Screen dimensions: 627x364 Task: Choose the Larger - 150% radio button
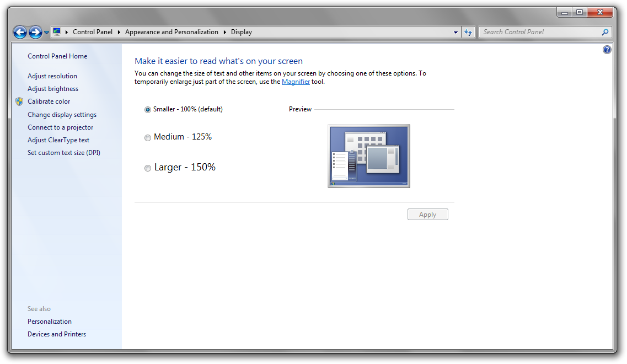[148, 168]
